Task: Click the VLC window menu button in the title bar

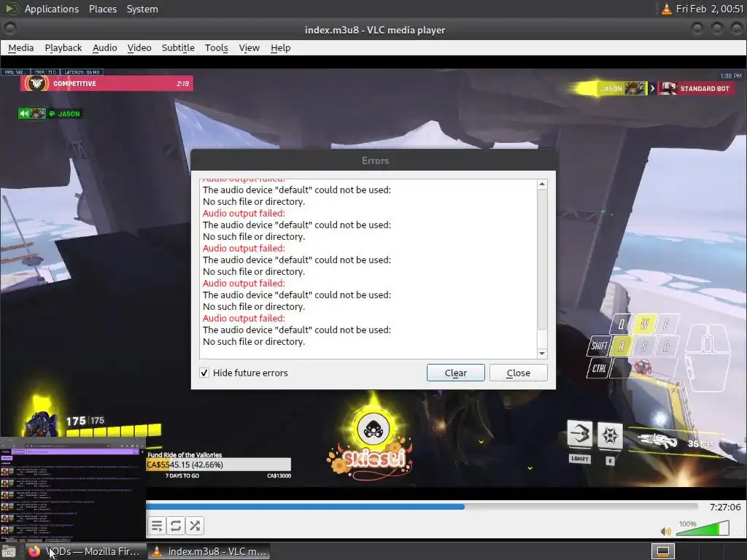Action: [9, 29]
